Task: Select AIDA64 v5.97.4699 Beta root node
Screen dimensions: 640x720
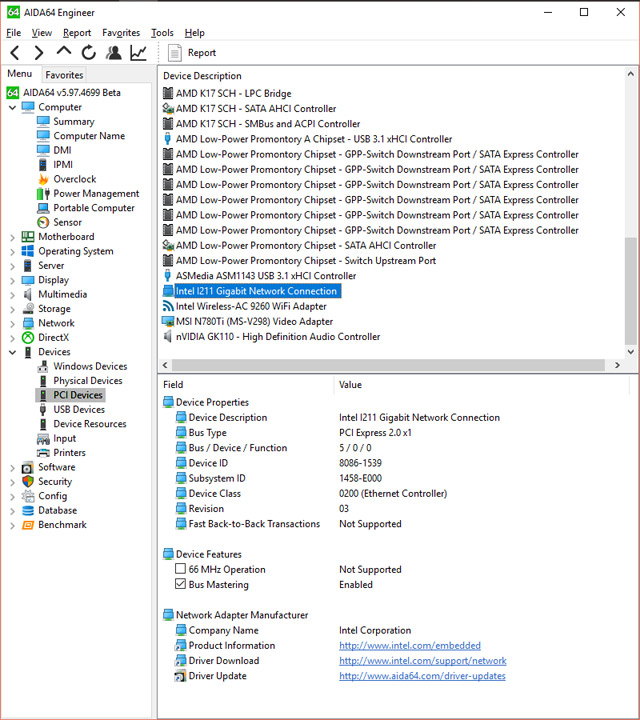Action: click(72, 92)
